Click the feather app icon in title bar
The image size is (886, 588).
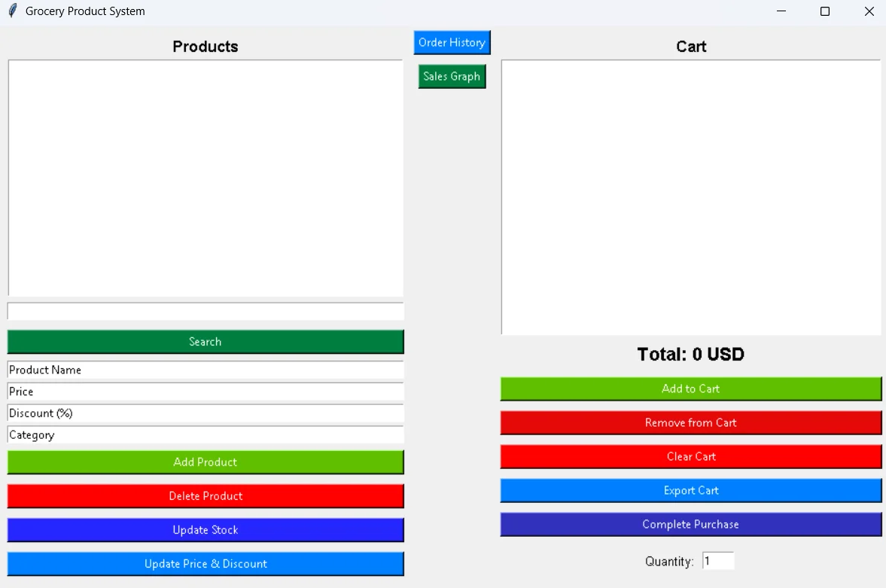click(12, 11)
